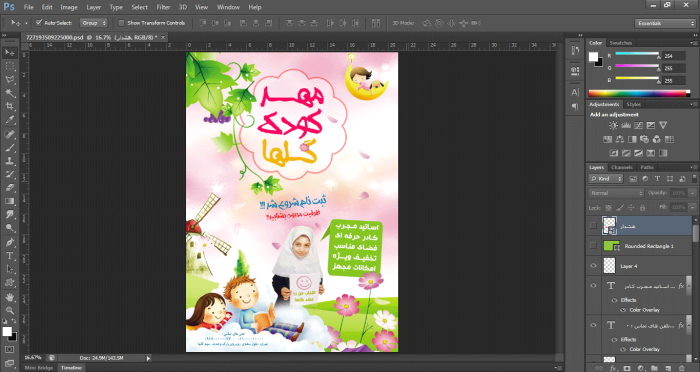Hide the Layer 4 layer
Screen dimensions: 700x372
pyautogui.click(x=593, y=266)
